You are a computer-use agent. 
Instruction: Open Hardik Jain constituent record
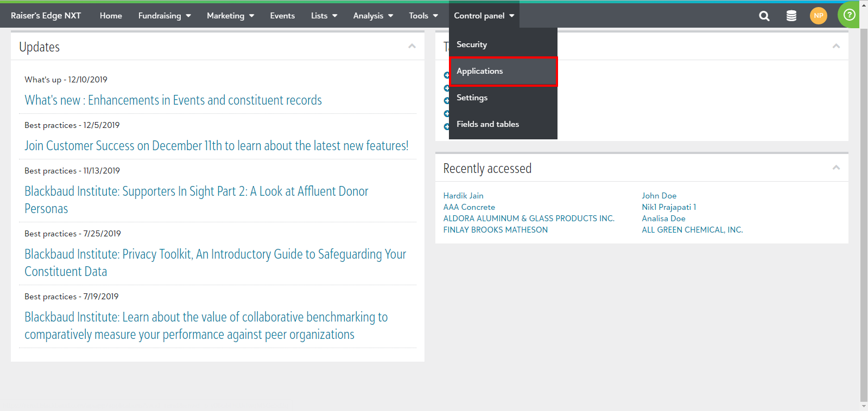tap(463, 196)
